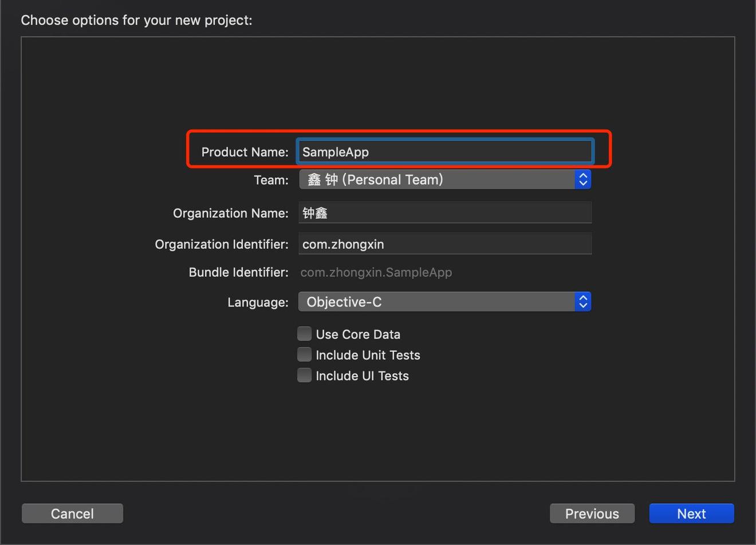The image size is (756, 545).
Task: Click the blue arrows on Language selector
Action: (583, 302)
